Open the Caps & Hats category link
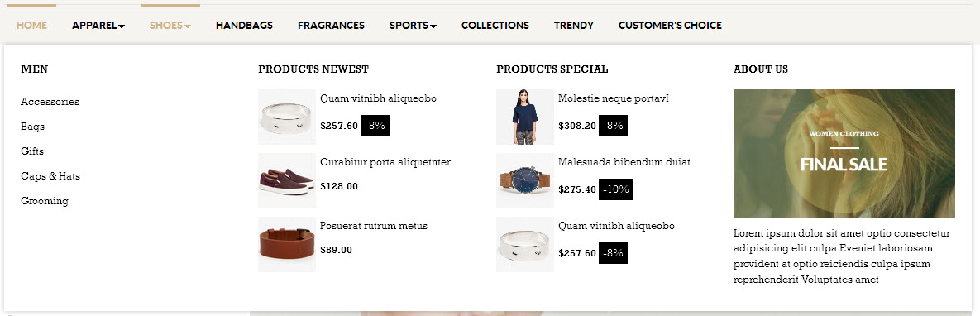The width and height of the screenshot is (980, 316). pos(50,176)
